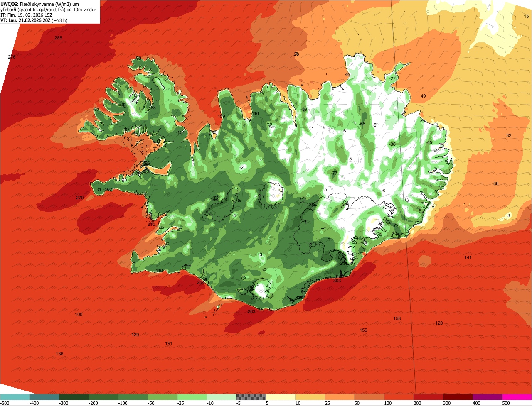
Task: Click the map value 36 over the eastern sea
Action: click(496, 184)
